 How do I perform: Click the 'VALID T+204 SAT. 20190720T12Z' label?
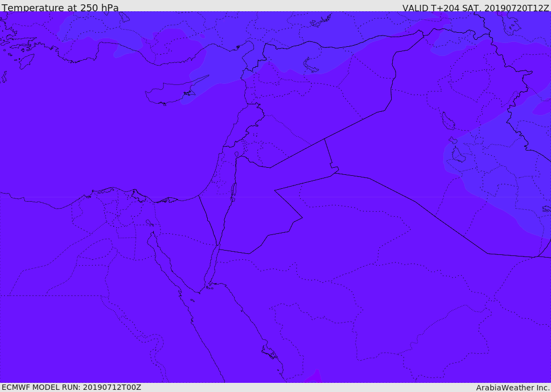coord(476,8)
